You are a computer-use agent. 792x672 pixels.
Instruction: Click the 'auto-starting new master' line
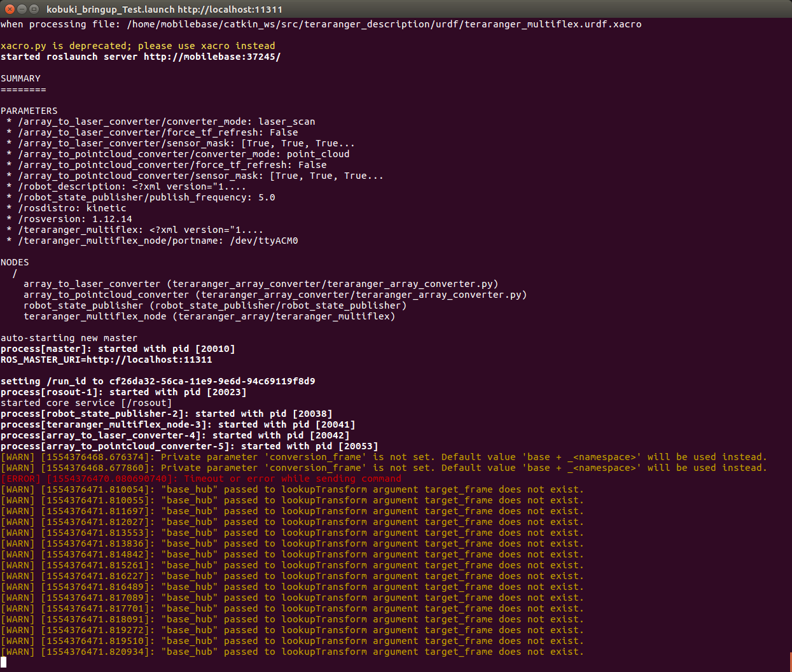pos(69,338)
